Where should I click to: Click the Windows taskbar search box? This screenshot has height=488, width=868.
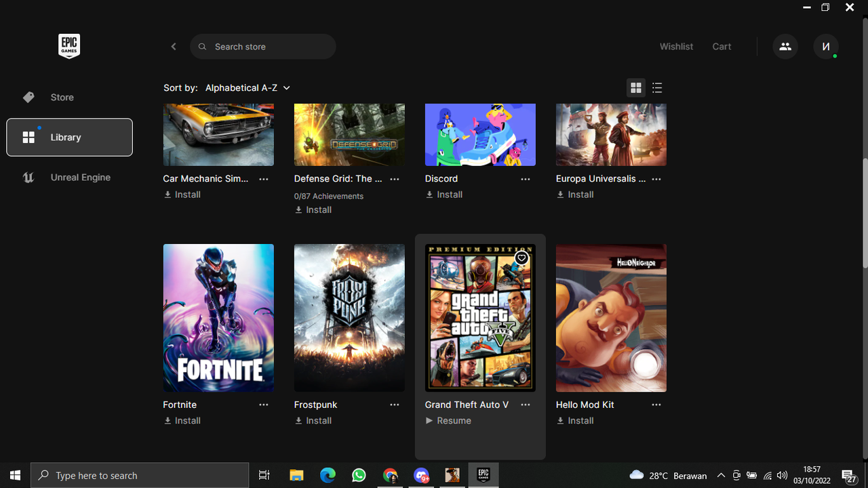(x=140, y=476)
